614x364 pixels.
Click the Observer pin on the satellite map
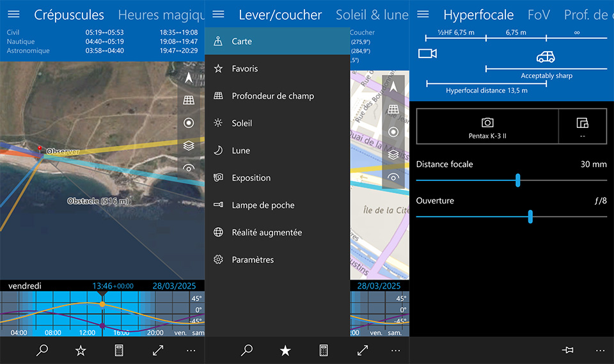tap(40, 150)
